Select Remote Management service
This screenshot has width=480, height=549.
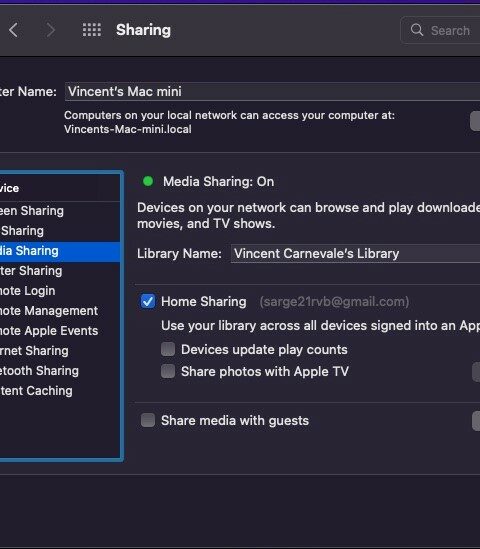(60, 311)
